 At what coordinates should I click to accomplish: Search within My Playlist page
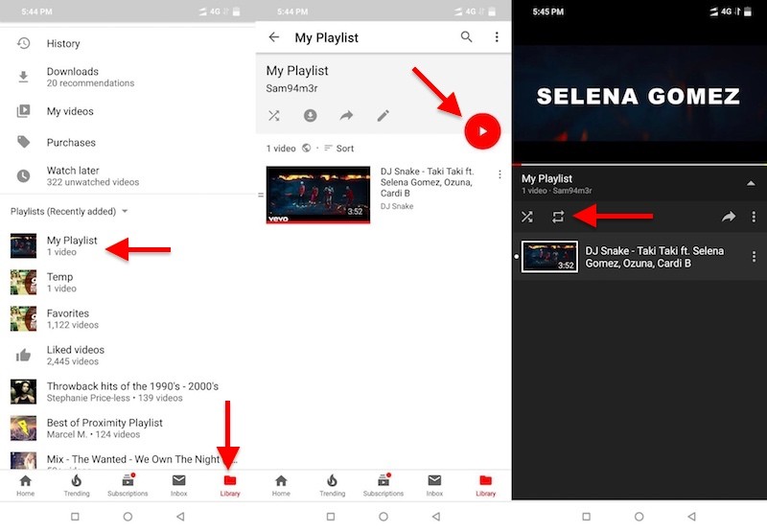pyautogui.click(x=467, y=36)
